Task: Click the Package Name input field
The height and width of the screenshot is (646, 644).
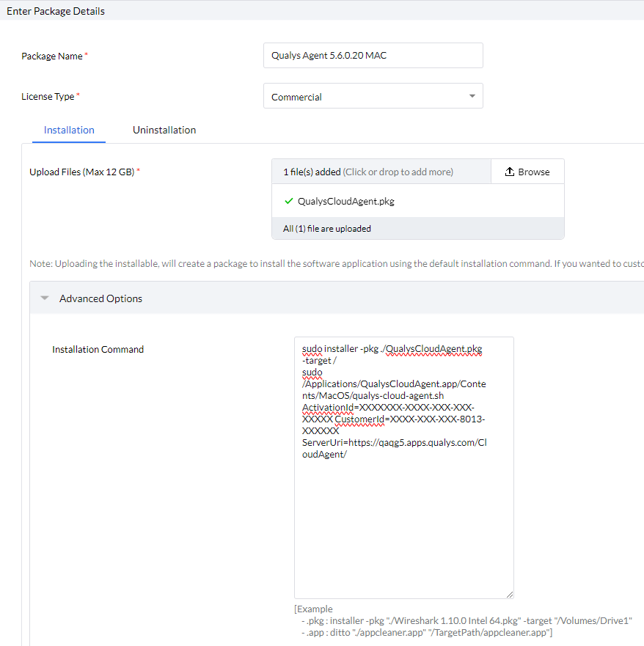Action: pos(373,55)
